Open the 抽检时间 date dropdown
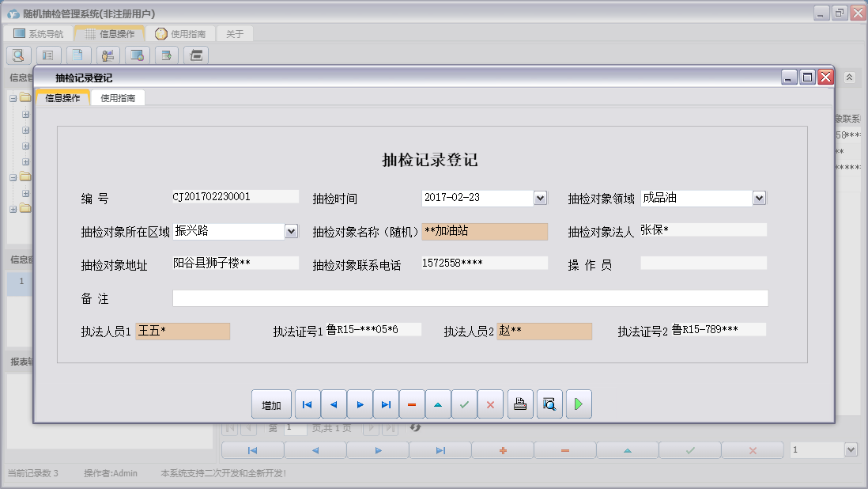This screenshot has height=489, width=868. [541, 198]
